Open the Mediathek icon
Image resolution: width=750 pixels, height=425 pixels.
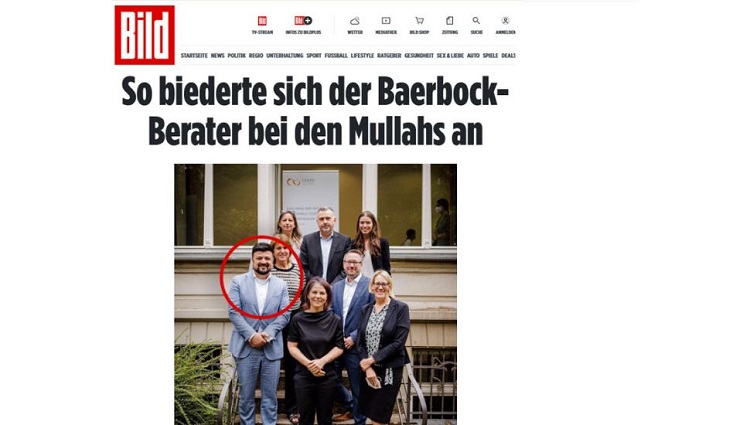tap(386, 21)
